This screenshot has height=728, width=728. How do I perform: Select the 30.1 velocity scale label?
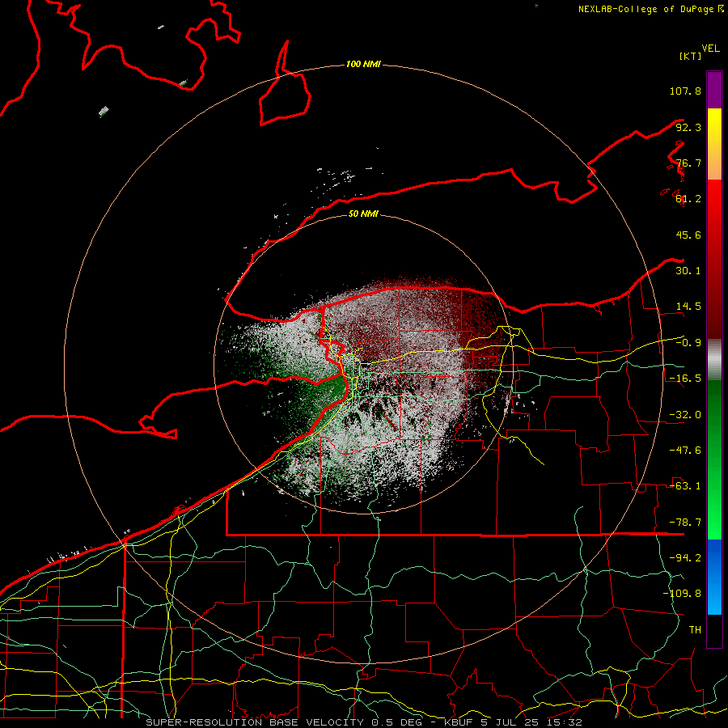[x=688, y=271]
